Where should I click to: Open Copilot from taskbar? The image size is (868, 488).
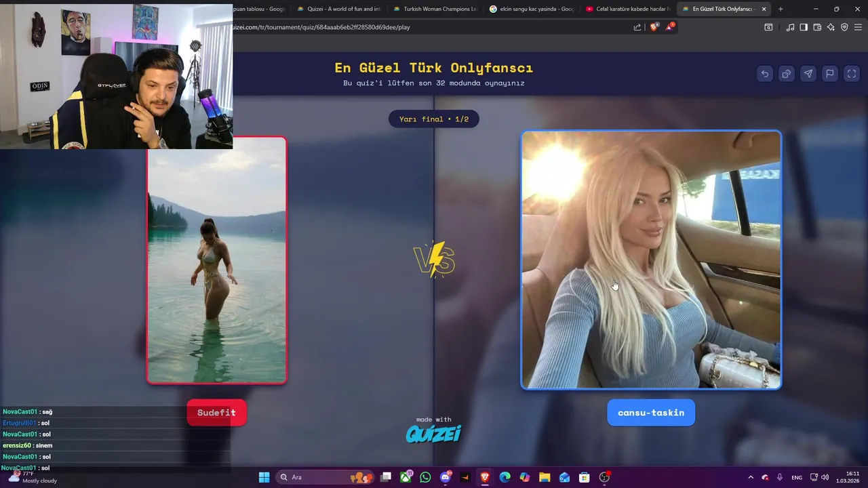pyautogui.click(x=525, y=477)
